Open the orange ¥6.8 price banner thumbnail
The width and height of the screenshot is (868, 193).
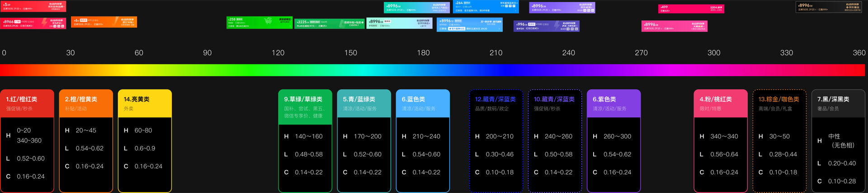[x=104, y=22]
